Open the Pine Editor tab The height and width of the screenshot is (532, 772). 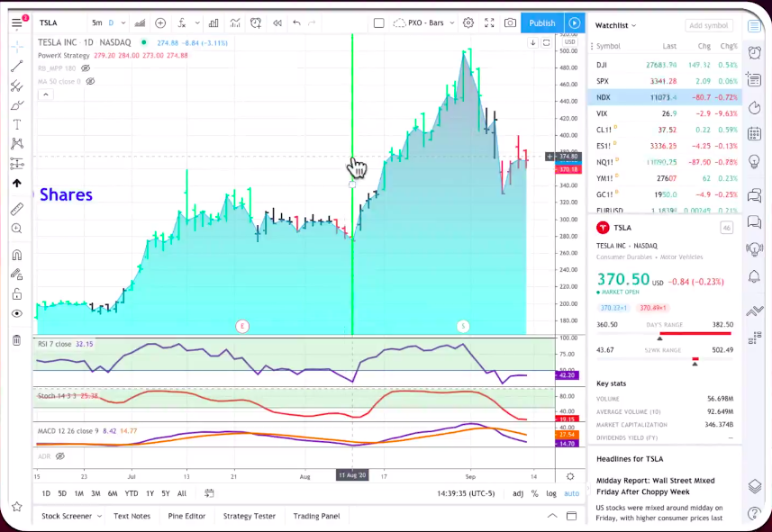pyautogui.click(x=186, y=516)
